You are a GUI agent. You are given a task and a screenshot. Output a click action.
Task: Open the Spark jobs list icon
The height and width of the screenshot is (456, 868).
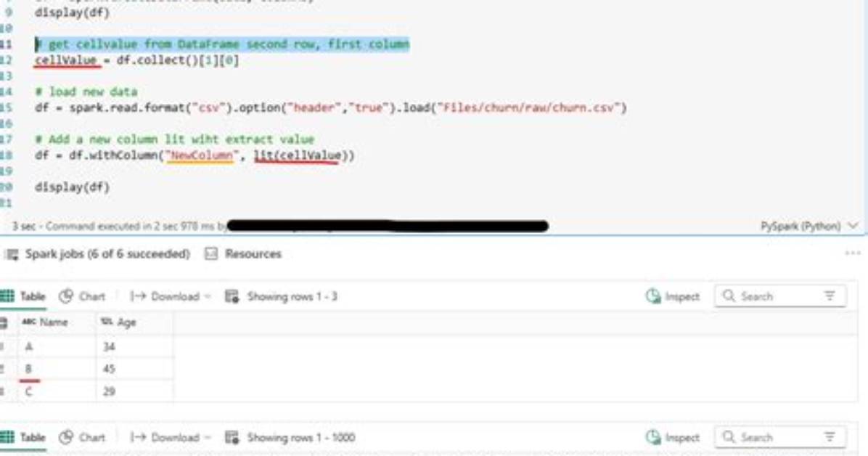pos(12,254)
